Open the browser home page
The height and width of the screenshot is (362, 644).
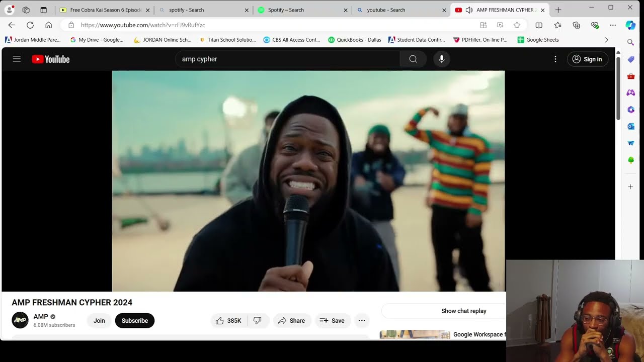[x=48, y=25]
